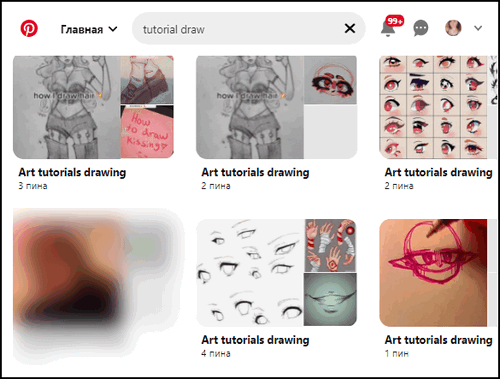Open the anime eyes grid board thumbnail
This screenshot has width=500, height=379.
coord(433,107)
